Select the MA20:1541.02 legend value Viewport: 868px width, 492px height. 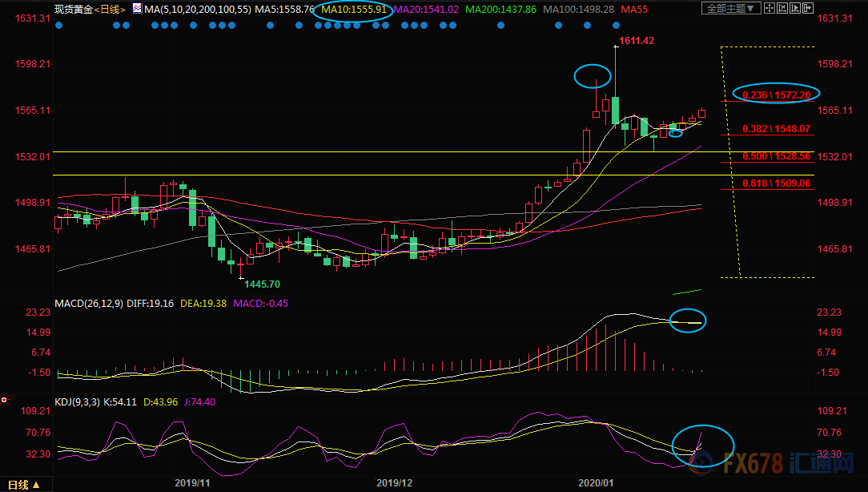point(426,10)
